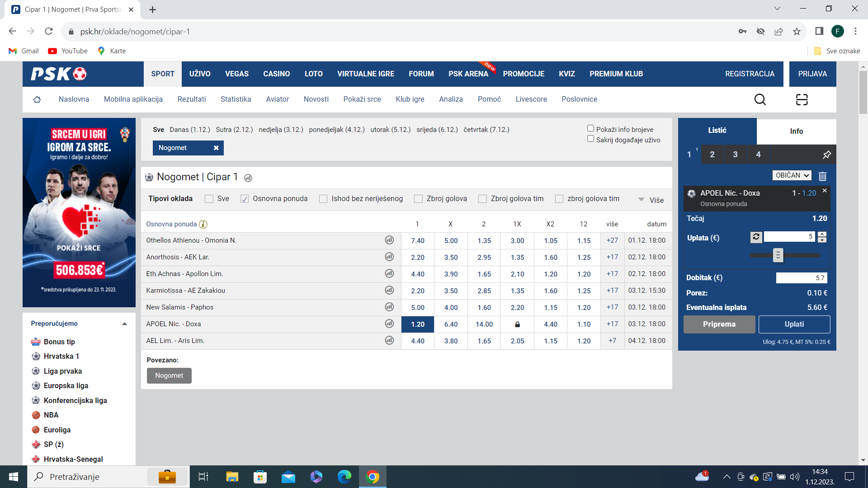Open Microsoft Store from taskbar

point(260,477)
